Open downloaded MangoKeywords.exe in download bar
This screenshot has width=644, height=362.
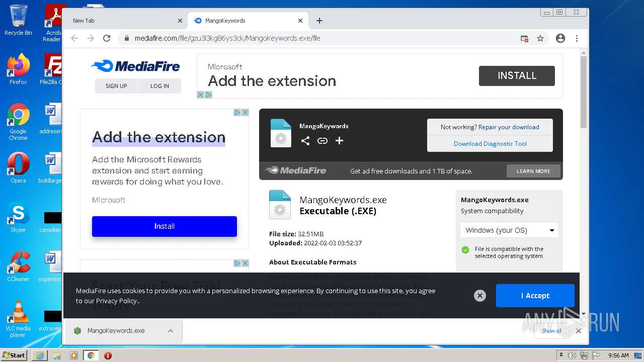click(x=116, y=331)
